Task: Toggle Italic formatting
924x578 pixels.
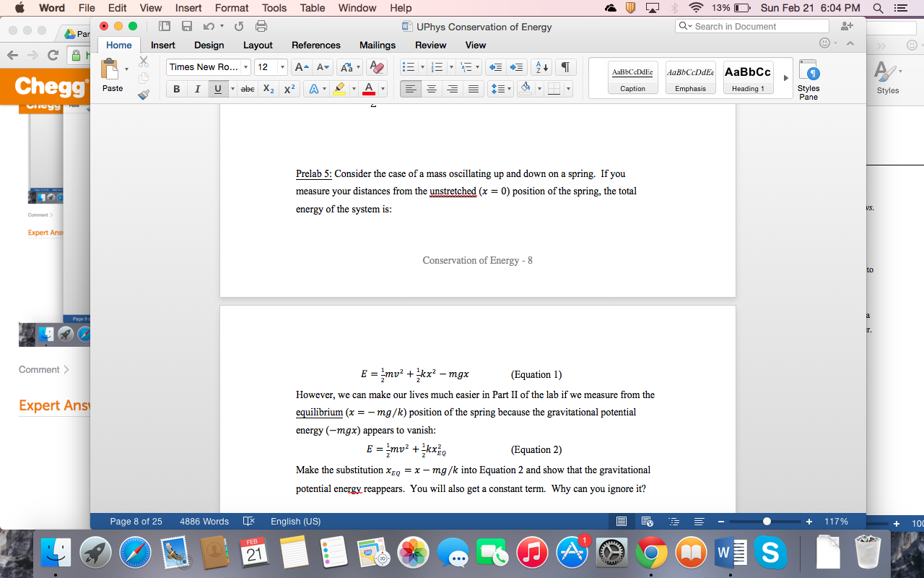Action: 197,89
